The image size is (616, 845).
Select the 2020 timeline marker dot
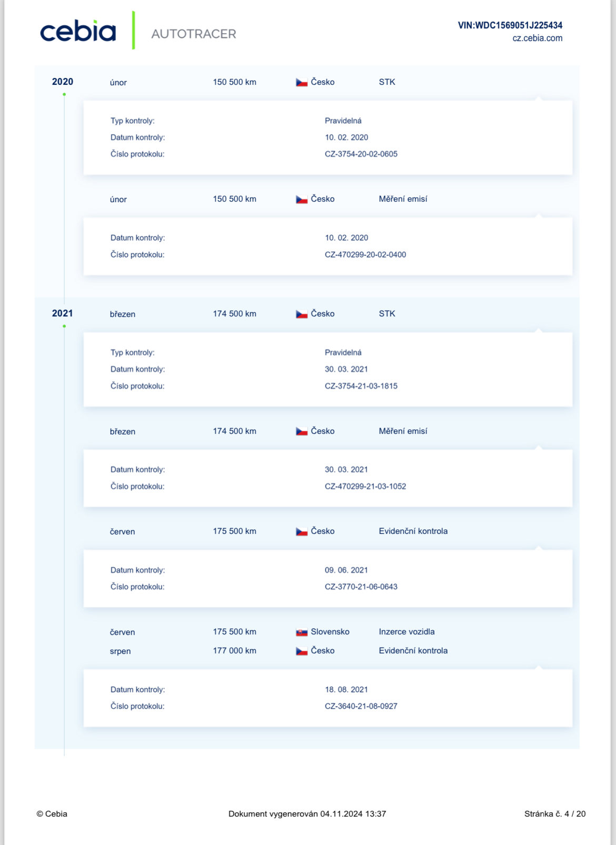pos(64,94)
